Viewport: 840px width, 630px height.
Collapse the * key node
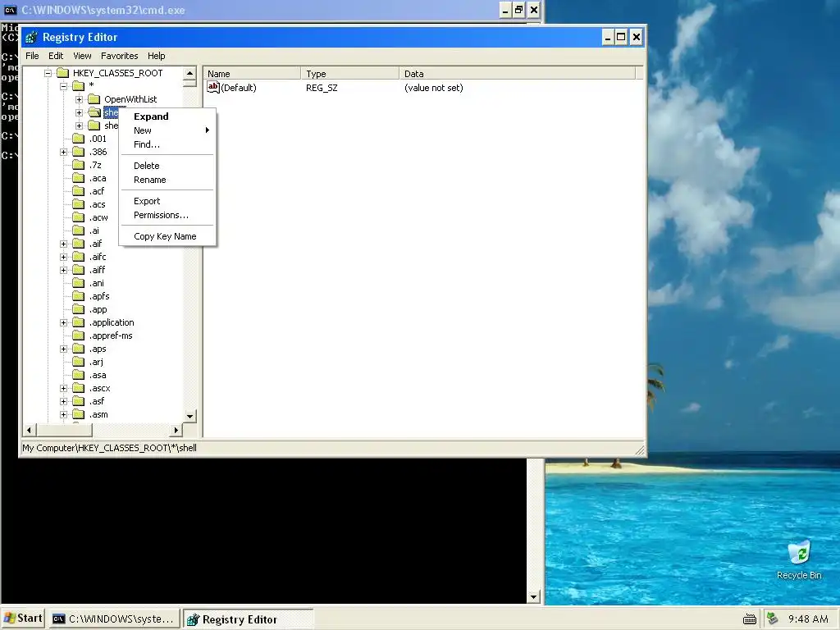(x=63, y=86)
